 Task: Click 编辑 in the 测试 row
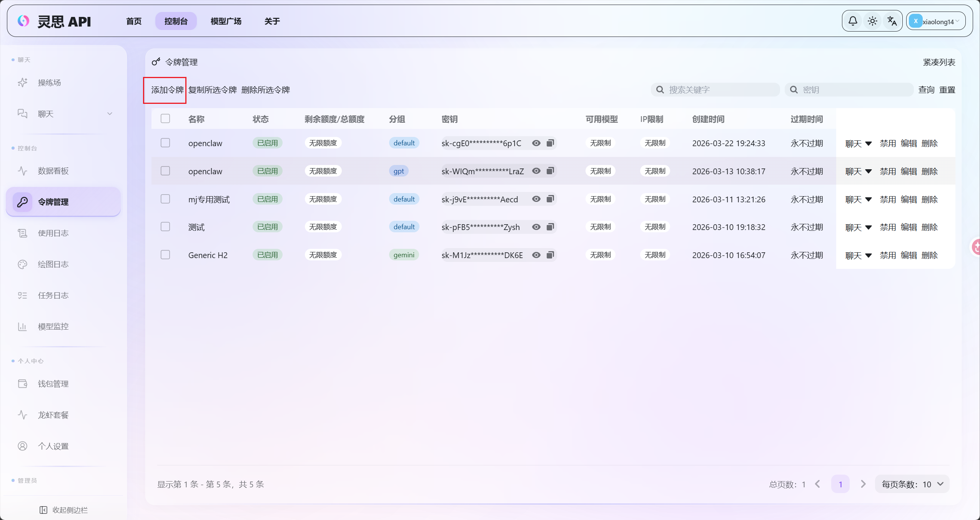(x=909, y=227)
